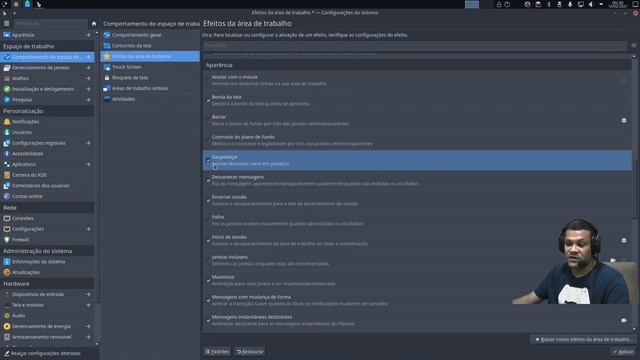Click the effects search field
The image size is (640, 360).
pos(416,46)
